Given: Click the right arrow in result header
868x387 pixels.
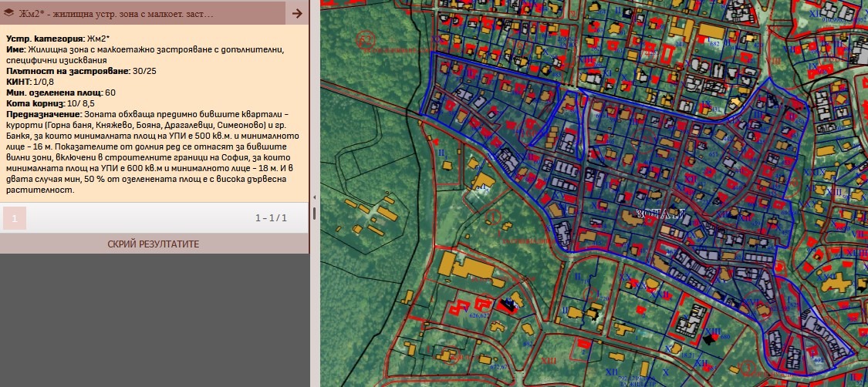Looking at the screenshot, I should coord(297,13).
